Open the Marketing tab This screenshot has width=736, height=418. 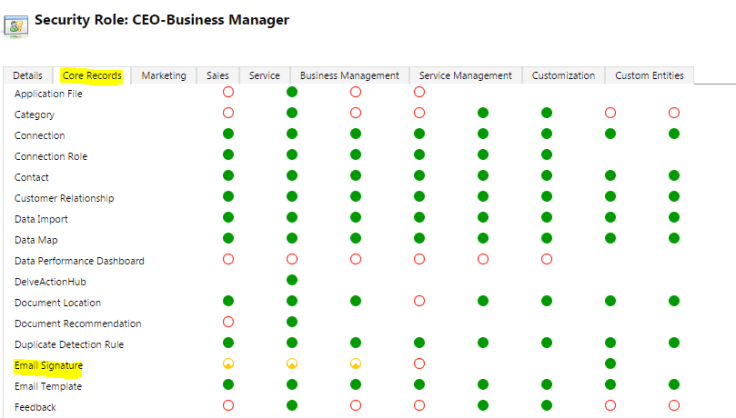[163, 76]
